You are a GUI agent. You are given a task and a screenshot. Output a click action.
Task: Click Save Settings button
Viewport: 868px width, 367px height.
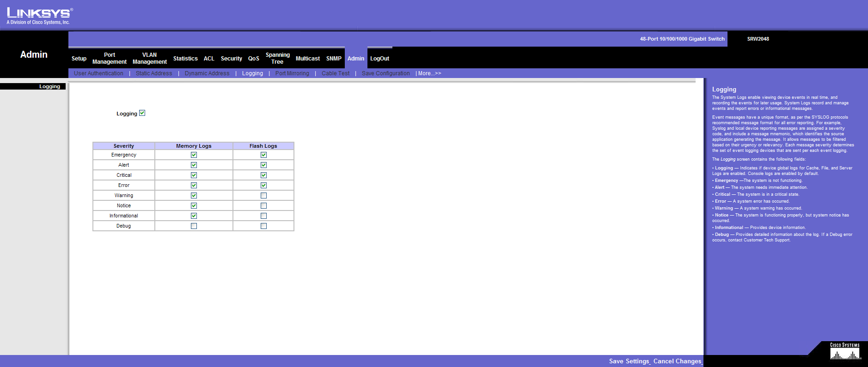click(x=629, y=361)
